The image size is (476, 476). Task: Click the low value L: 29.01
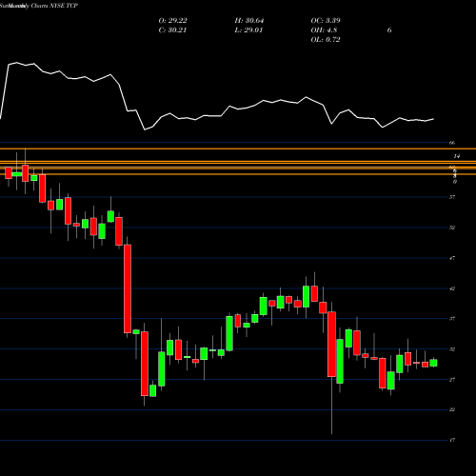coord(248,30)
